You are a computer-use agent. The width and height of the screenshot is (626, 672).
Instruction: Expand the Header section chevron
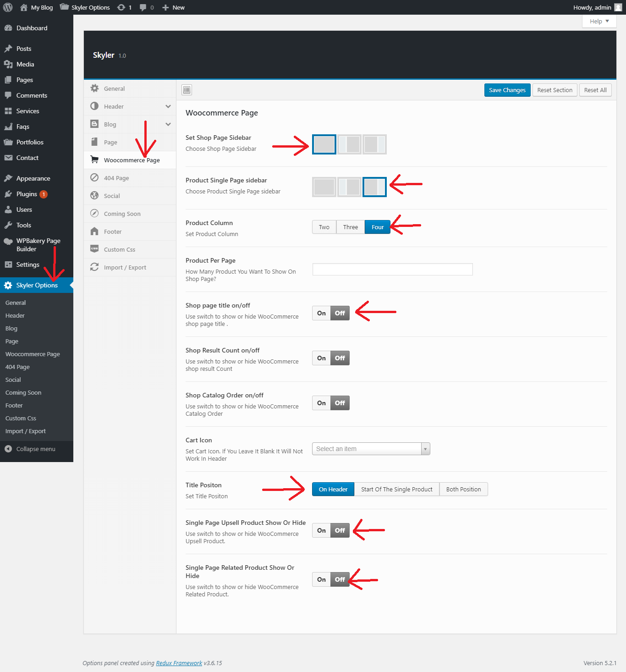[x=168, y=106]
